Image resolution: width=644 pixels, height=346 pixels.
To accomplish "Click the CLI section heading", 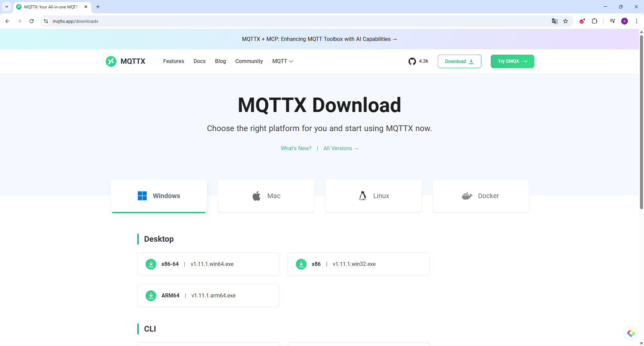I will [x=150, y=329].
